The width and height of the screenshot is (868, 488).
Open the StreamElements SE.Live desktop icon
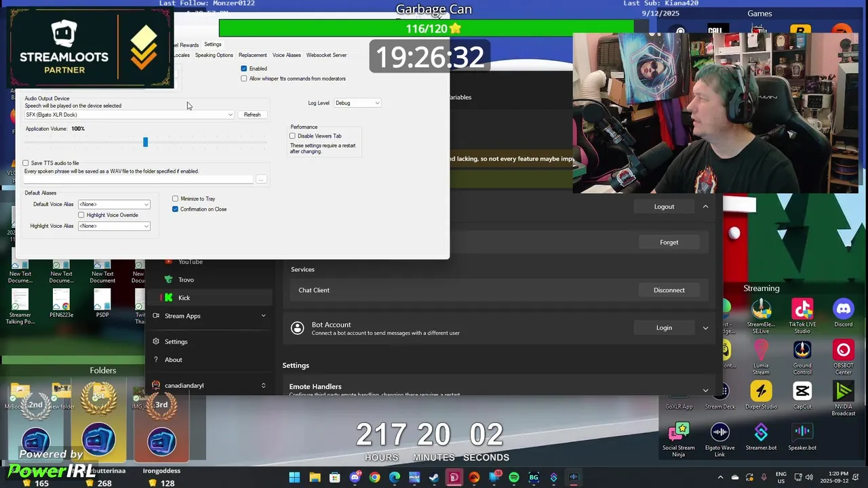point(761,315)
